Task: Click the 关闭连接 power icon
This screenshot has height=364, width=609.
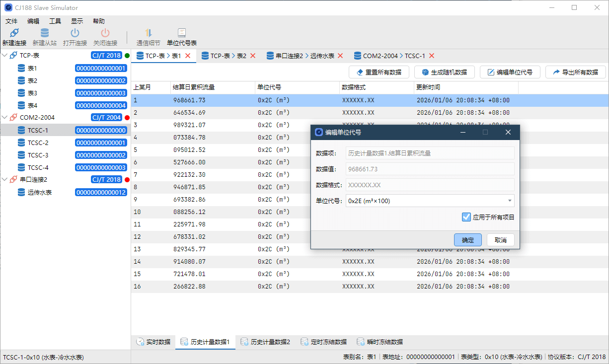Action: tap(105, 33)
